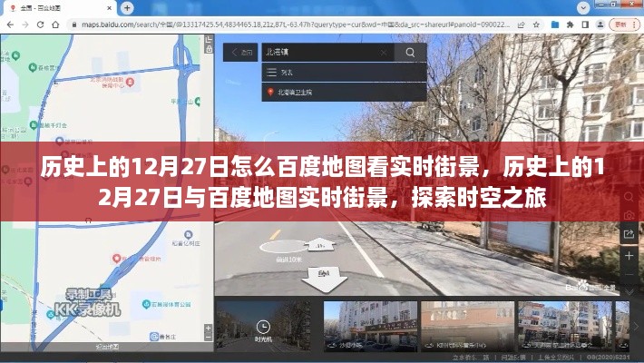This screenshot has height=363, width=644.
Task: Open a new browser tab
Action: [x=127, y=8]
